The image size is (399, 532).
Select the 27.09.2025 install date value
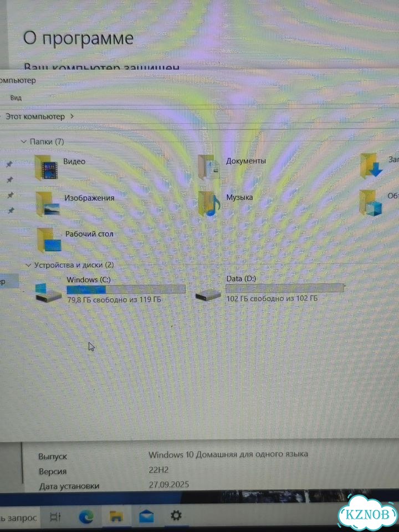pos(169,484)
